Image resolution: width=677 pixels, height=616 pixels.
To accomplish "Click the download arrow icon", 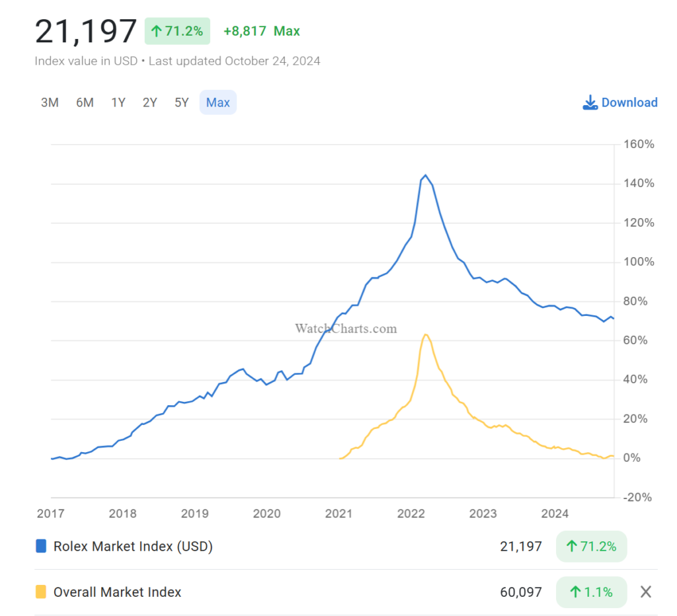I will point(590,102).
